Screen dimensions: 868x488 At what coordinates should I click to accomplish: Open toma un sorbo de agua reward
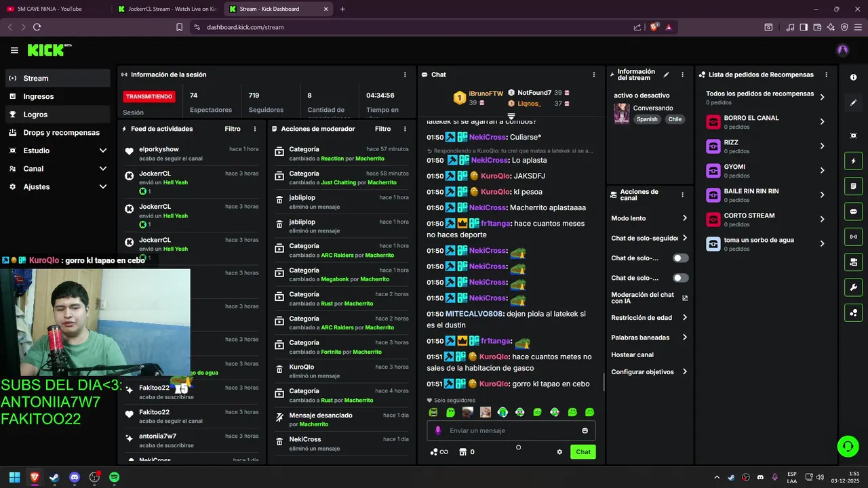(766, 244)
